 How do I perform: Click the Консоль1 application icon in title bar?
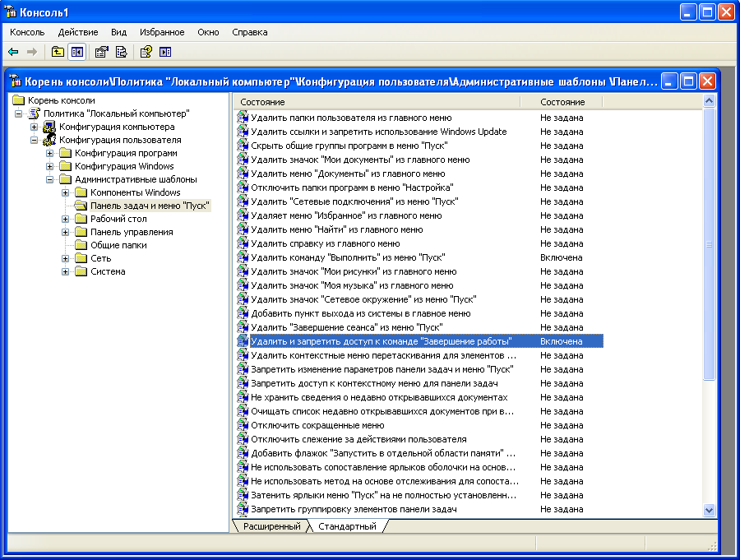coord(9,12)
